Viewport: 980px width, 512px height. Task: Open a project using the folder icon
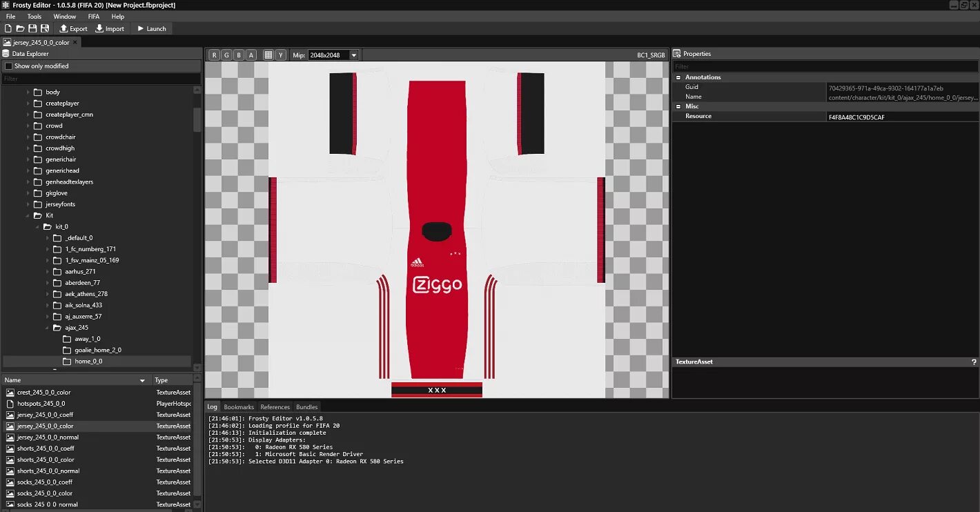(21, 28)
